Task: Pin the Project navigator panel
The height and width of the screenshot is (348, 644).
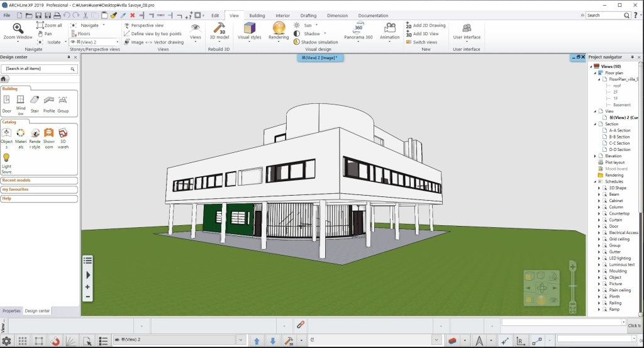Action: [x=632, y=57]
